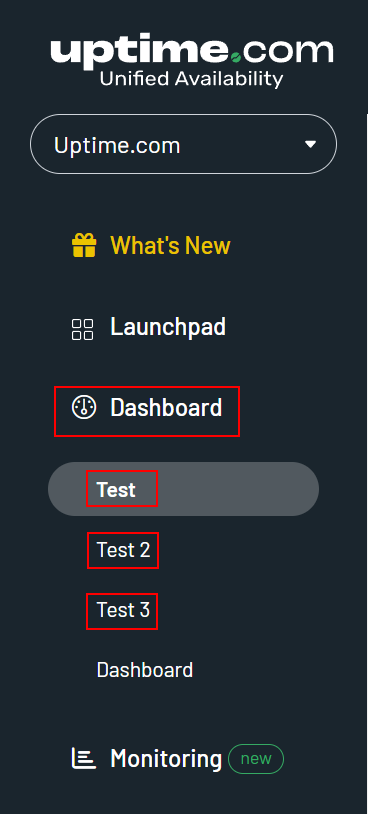Click the Dashboard gauge icon
This screenshot has width=368, height=814.
pyautogui.click(x=84, y=407)
